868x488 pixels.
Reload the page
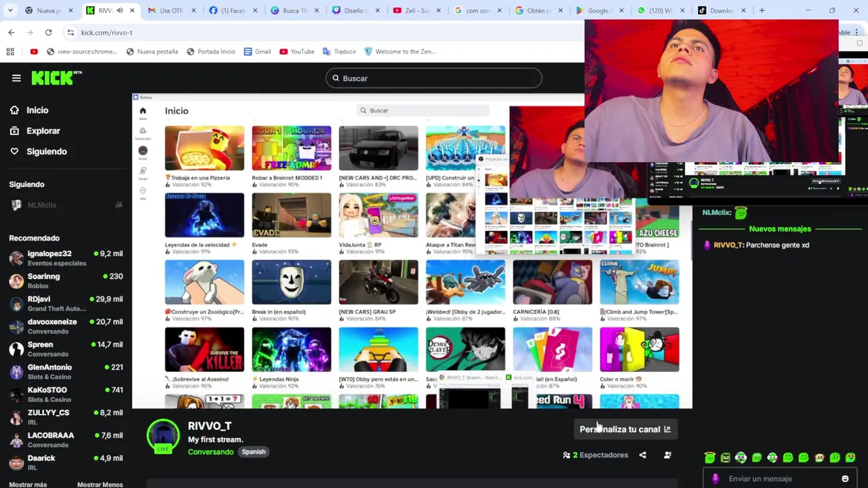(x=48, y=33)
